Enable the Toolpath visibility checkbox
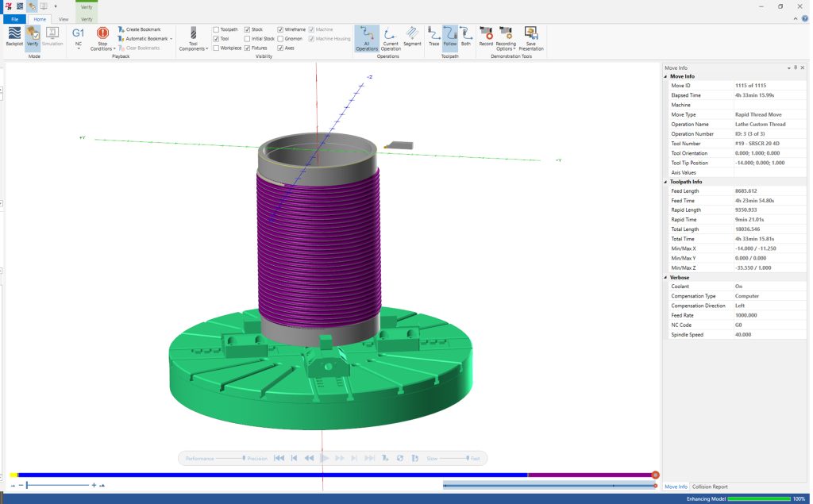This screenshot has height=504, width=813. click(x=217, y=29)
